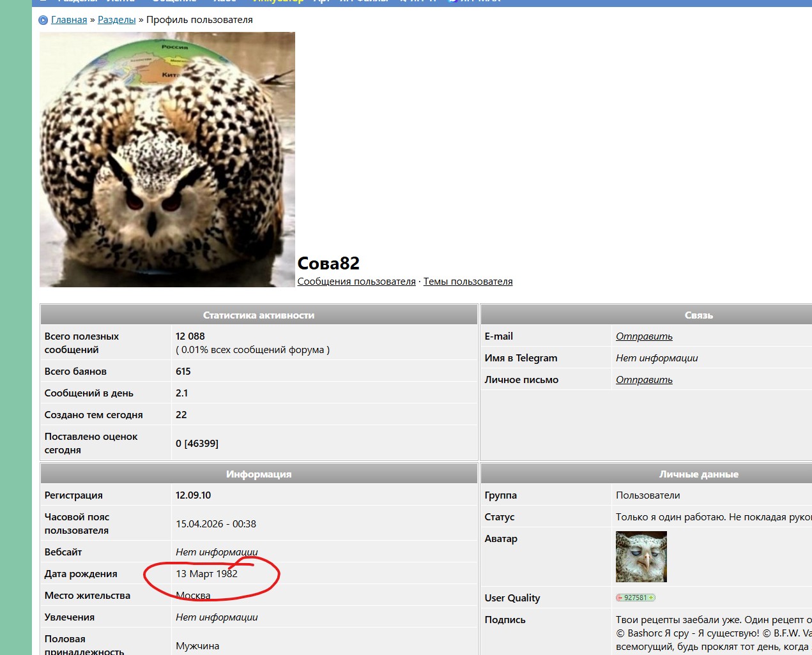Click the Поставлено оценок сегодня label
This screenshot has height=655, width=812.
91,443
